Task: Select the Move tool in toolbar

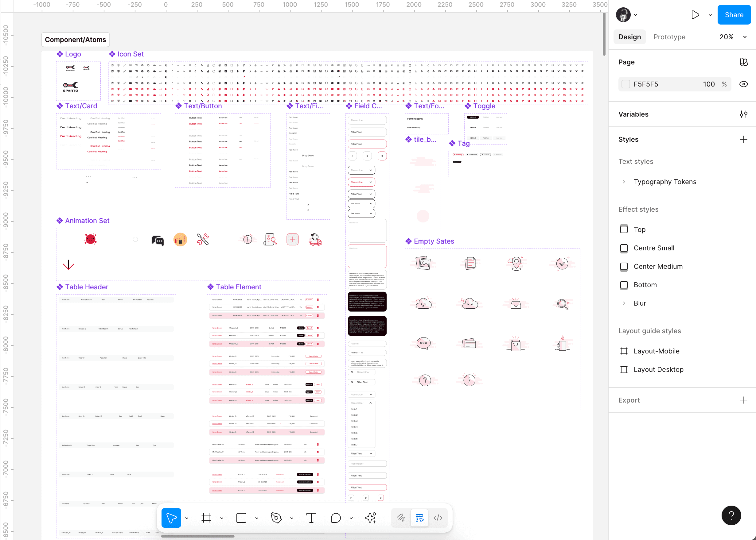Action: pyautogui.click(x=171, y=518)
